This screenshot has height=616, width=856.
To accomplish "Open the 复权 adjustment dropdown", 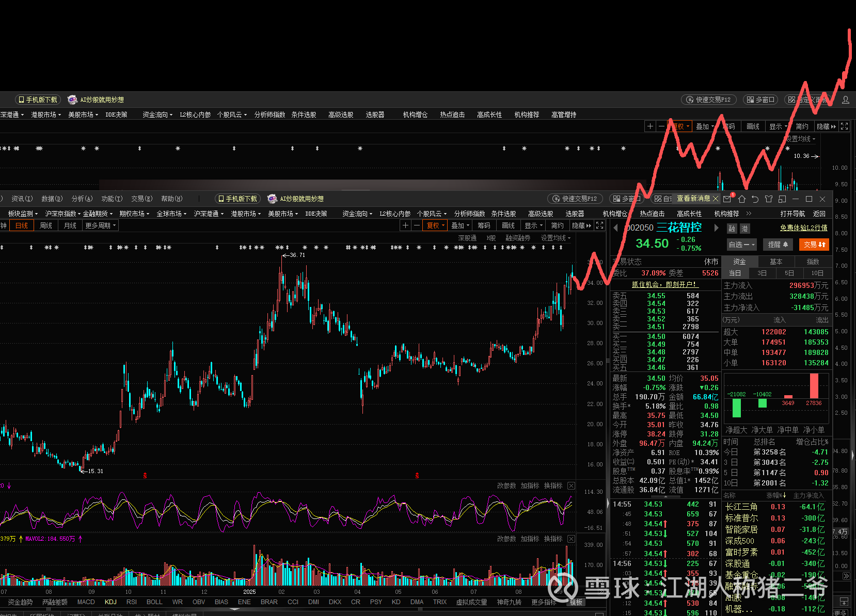I will [435, 225].
